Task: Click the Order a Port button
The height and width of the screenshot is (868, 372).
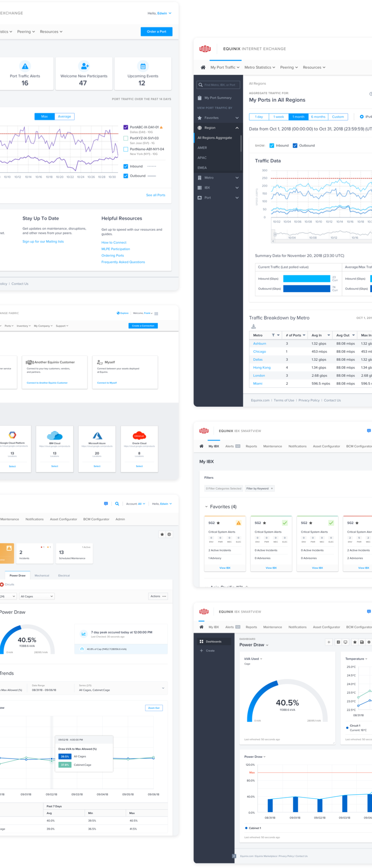Action: coord(157,31)
